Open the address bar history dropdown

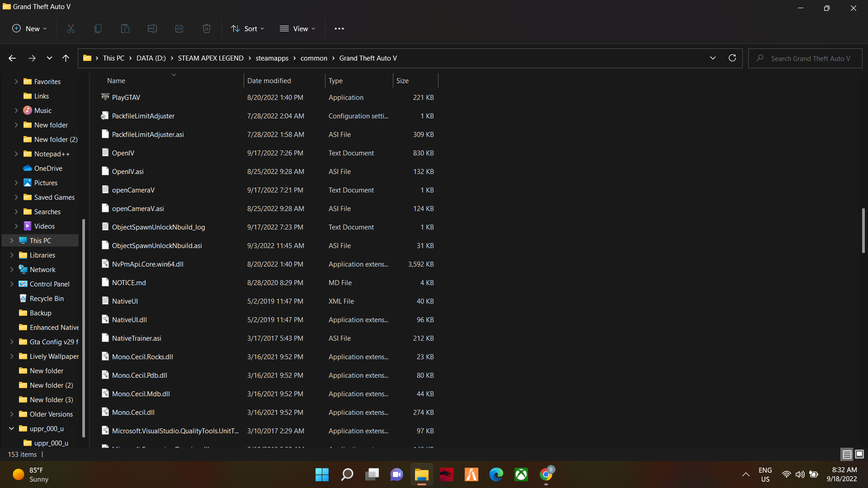(x=713, y=58)
